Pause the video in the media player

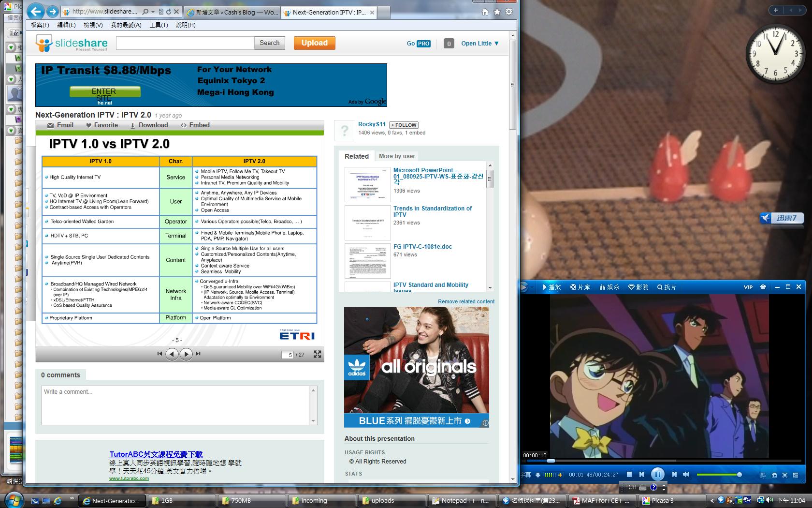657,475
